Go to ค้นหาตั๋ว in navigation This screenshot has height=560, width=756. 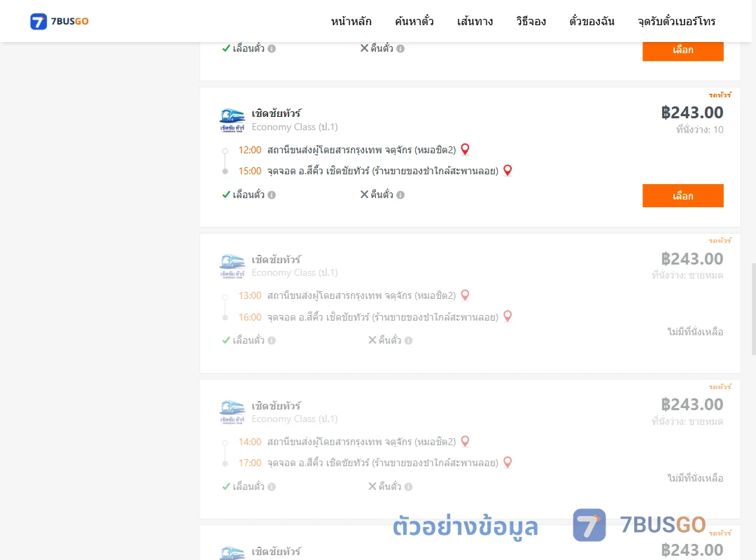click(414, 21)
